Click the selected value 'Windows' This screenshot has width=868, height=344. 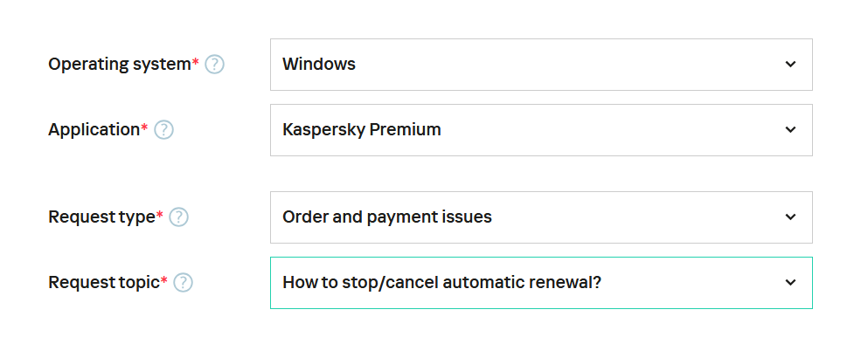coord(319,64)
